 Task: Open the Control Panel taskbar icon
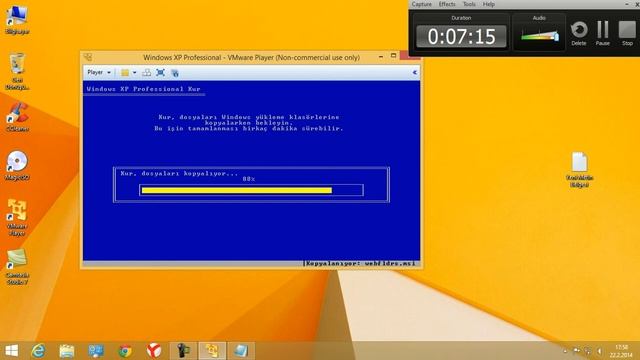[x=96, y=351]
